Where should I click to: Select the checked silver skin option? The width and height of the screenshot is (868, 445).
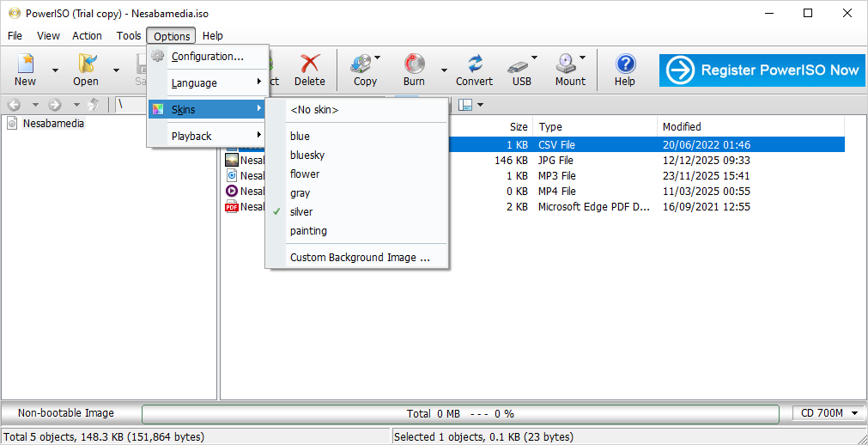pos(301,212)
